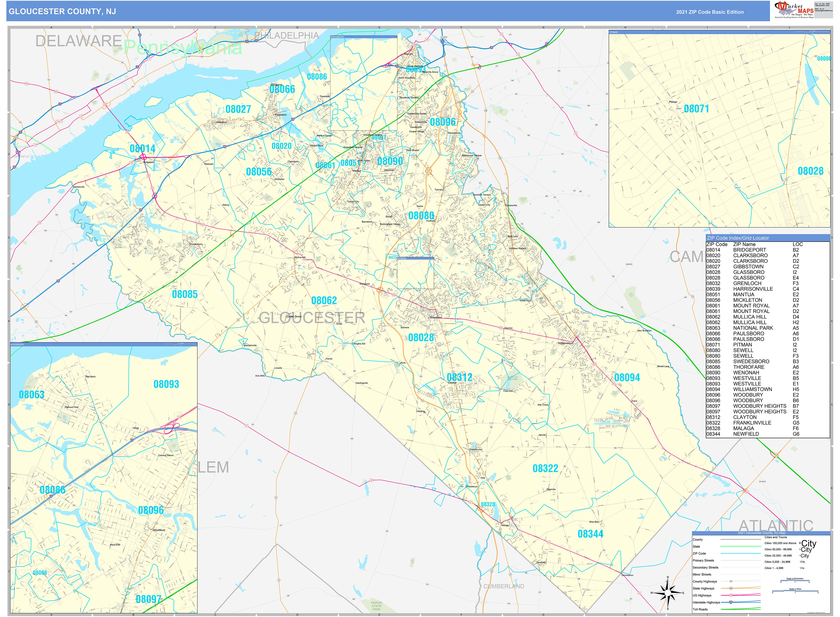Select the BRIDGEPORT row in the ZIP index

click(x=752, y=250)
